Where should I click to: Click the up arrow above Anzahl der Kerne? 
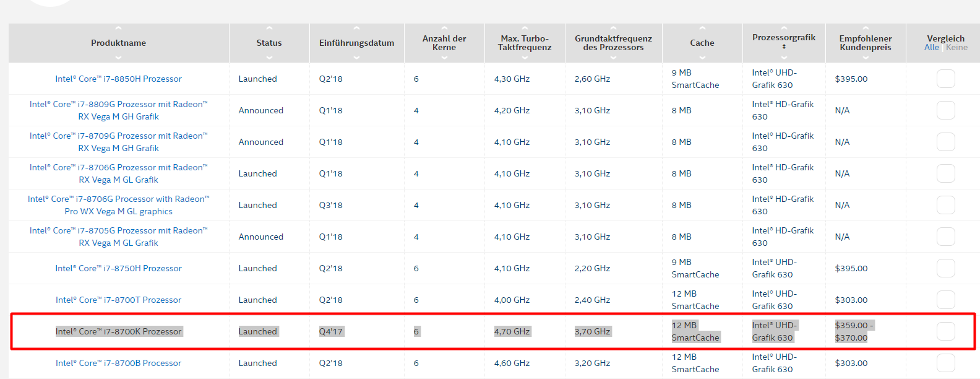[x=444, y=28]
